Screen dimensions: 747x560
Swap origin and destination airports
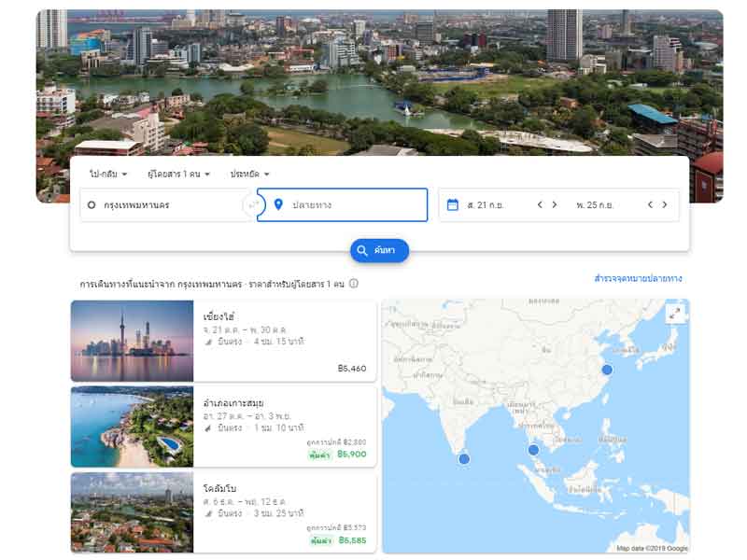250,204
